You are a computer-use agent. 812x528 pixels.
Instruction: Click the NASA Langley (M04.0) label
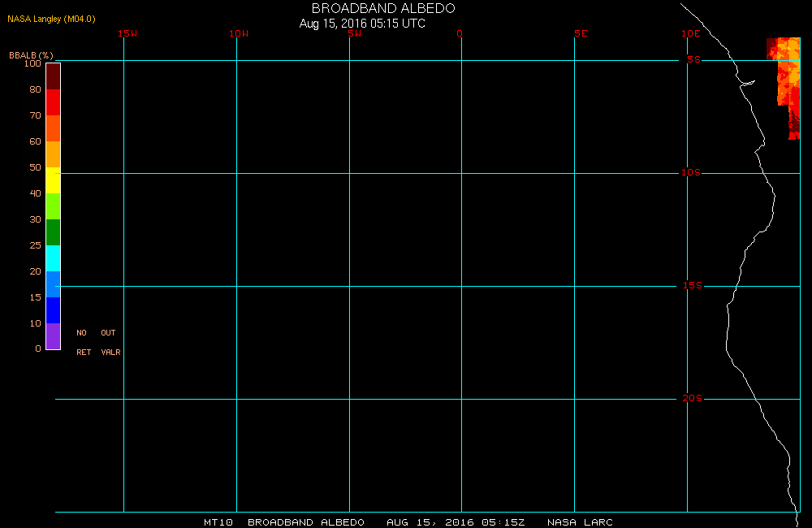(x=51, y=19)
